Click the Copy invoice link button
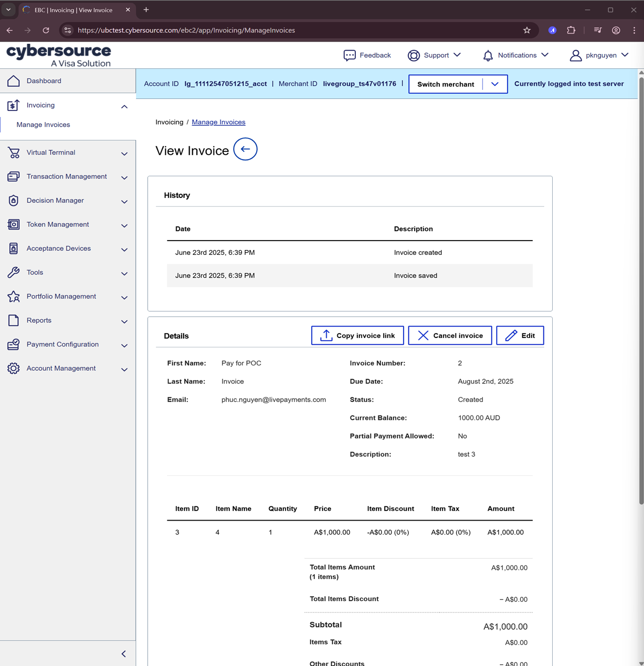 [357, 335]
